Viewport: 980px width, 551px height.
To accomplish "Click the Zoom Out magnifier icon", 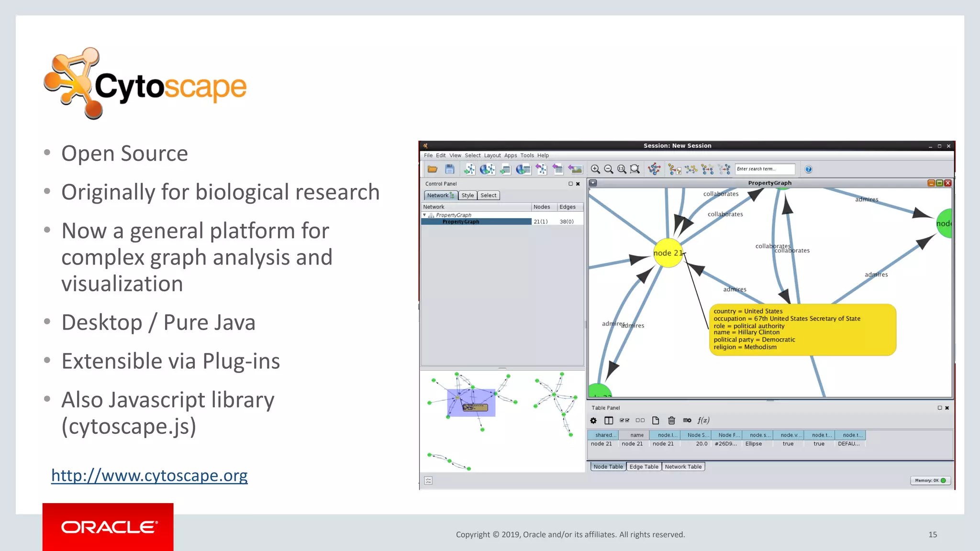I will click(x=609, y=169).
